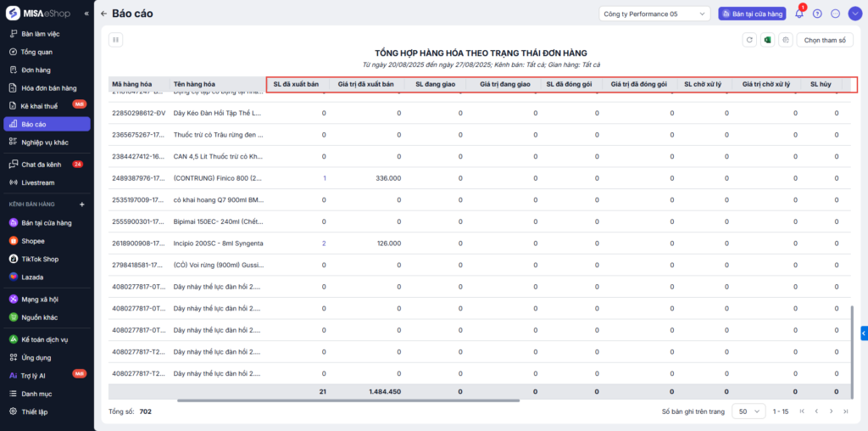Export report with the Excel icon

(x=767, y=40)
